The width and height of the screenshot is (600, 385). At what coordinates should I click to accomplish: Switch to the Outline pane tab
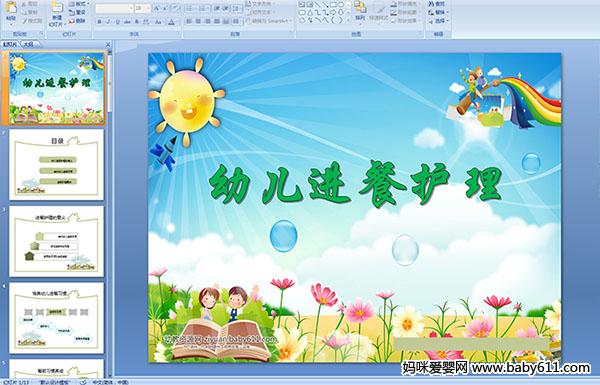(x=28, y=44)
